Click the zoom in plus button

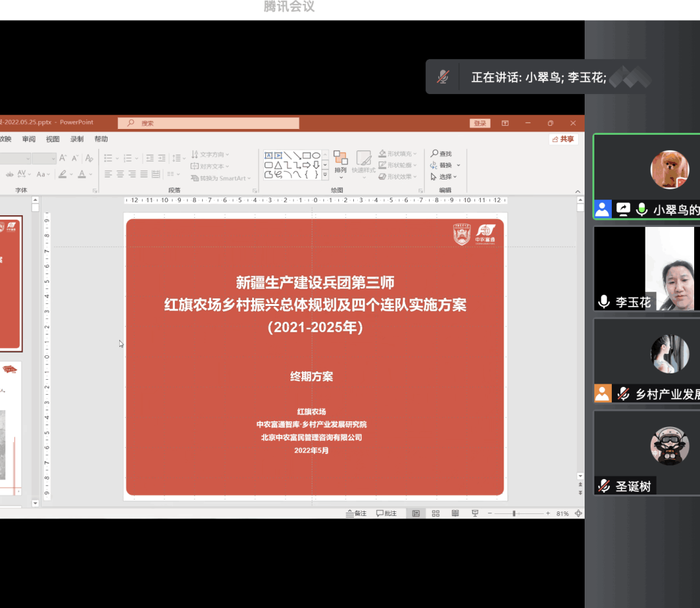(548, 513)
